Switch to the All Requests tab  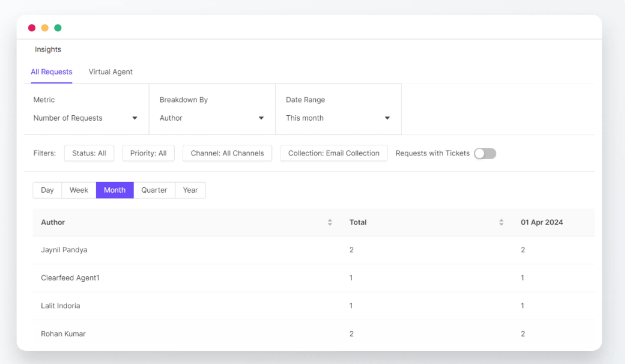pos(52,72)
